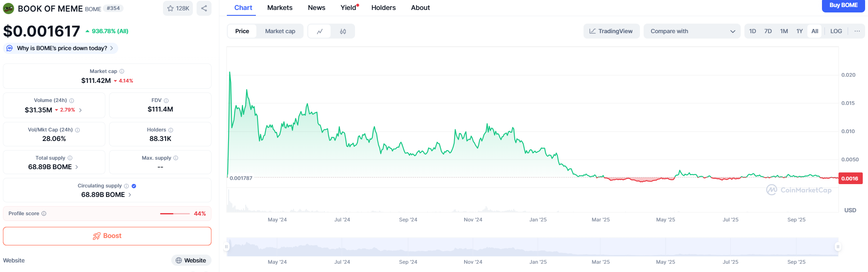868x272 pixels.
Task: Switch to the Holders tab
Action: tap(383, 8)
